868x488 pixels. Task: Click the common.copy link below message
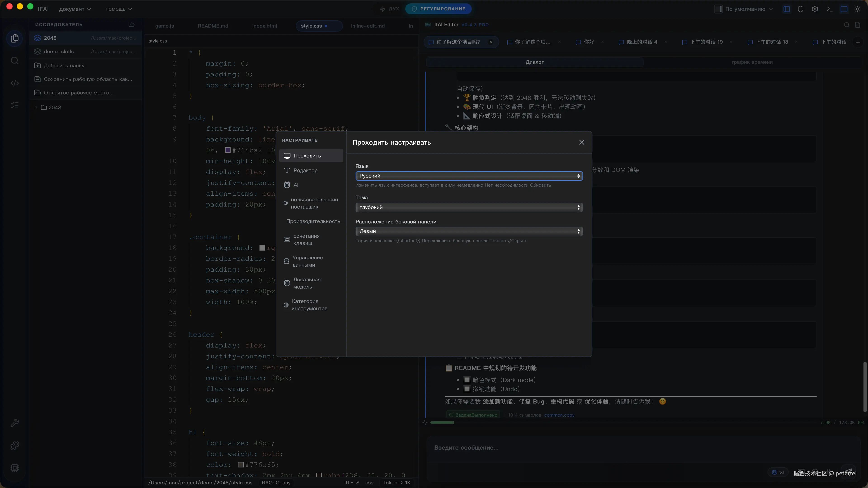coord(559,415)
